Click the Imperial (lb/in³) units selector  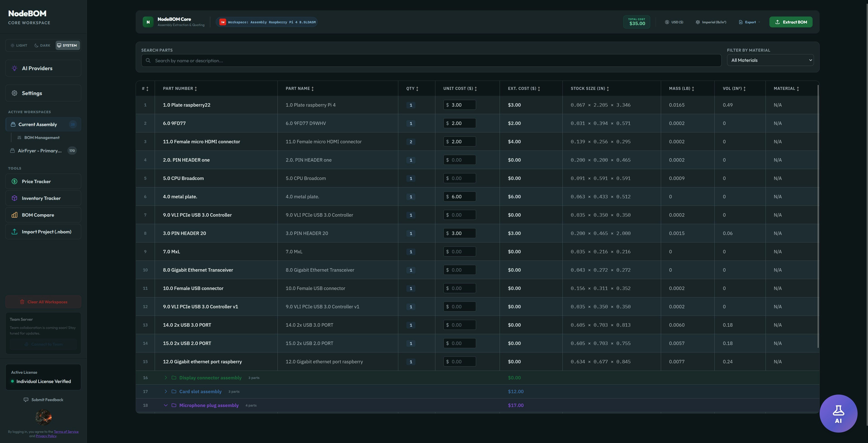point(711,22)
